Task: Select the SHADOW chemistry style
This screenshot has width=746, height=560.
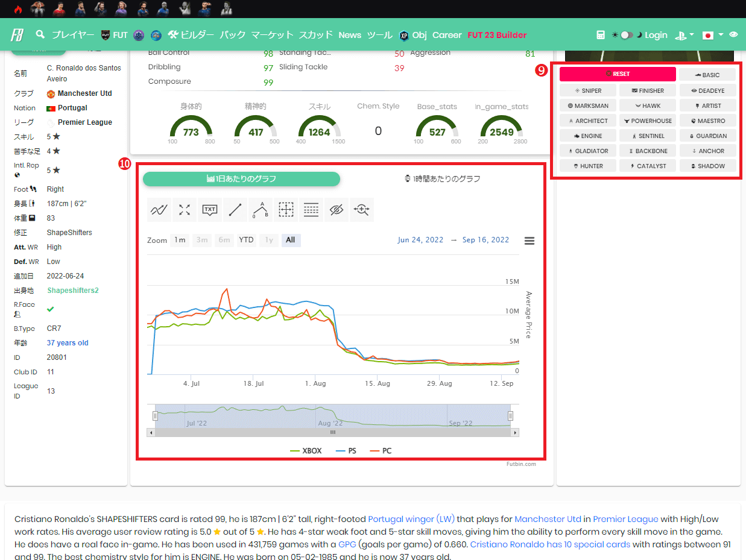Action: pyautogui.click(x=708, y=166)
